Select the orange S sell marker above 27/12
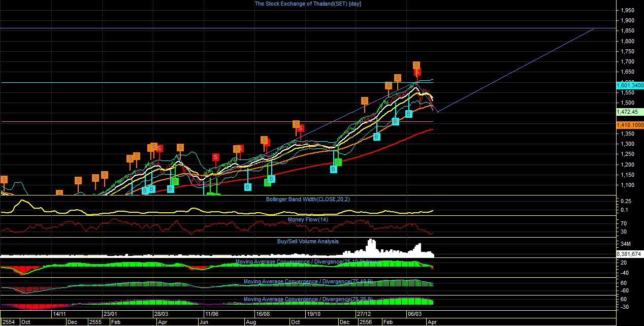644x326 pixels. pos(365,101)
